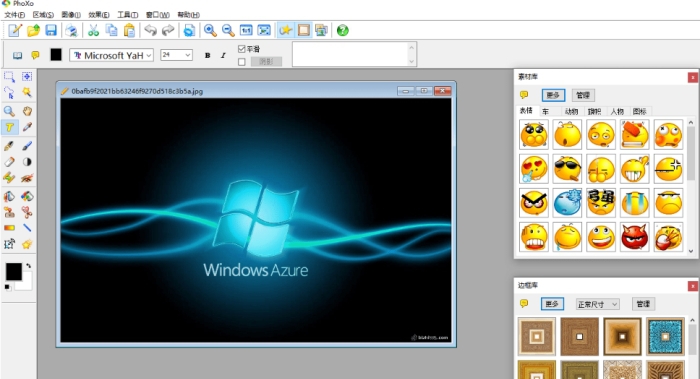Select the move selection tool

pos(27,77)
